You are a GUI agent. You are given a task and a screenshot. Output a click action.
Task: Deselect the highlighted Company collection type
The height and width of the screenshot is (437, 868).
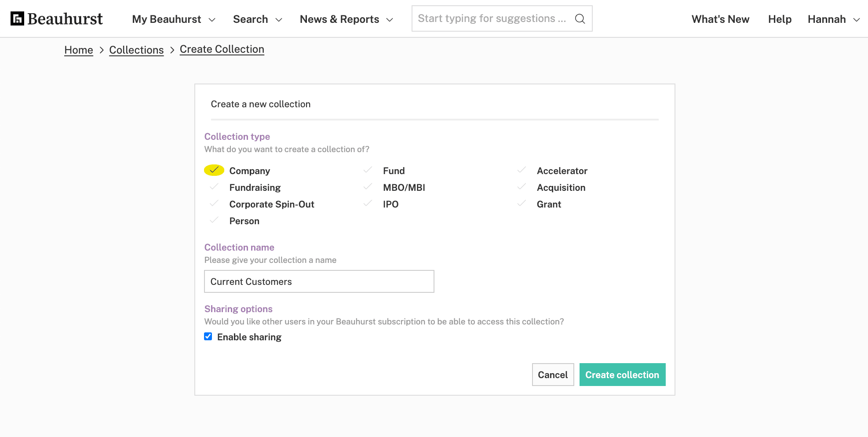point(214,170)
